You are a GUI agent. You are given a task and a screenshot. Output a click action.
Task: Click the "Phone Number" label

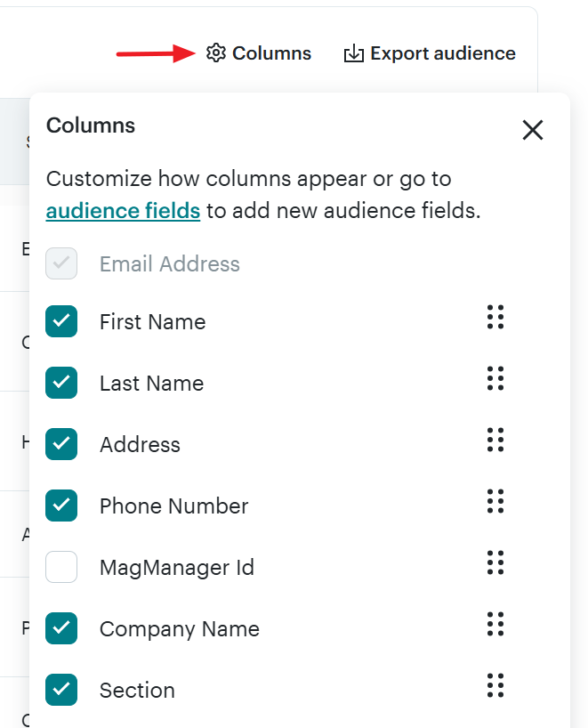point(174,506)
